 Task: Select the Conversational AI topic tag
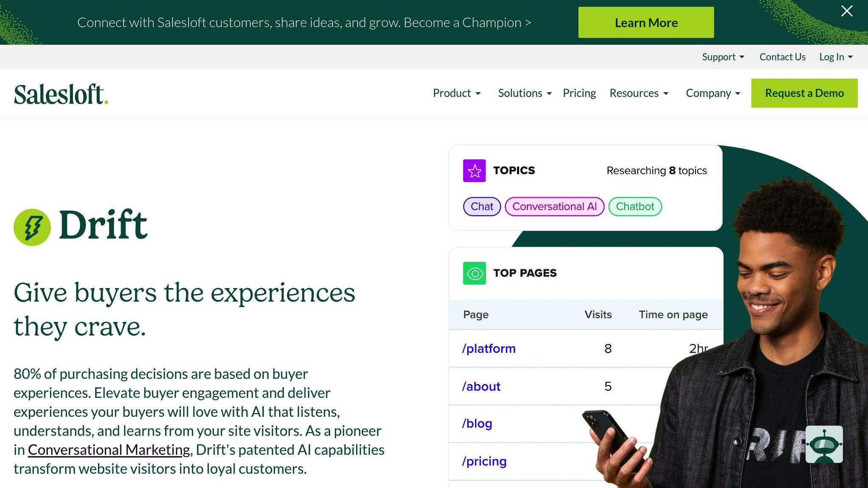tap(554, 207)
